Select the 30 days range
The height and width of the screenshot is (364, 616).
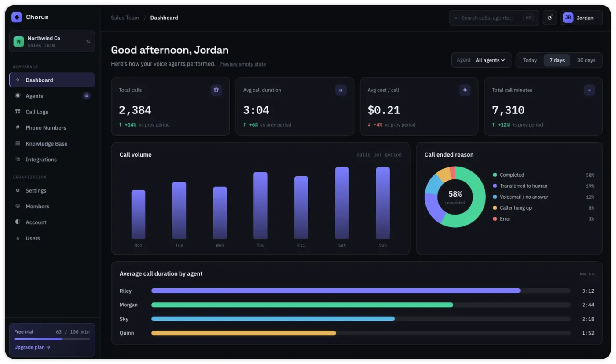586,60
